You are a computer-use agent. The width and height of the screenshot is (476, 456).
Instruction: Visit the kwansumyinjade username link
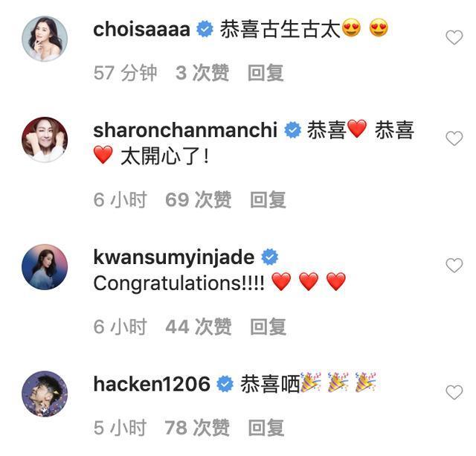click(x=174, y=258)
